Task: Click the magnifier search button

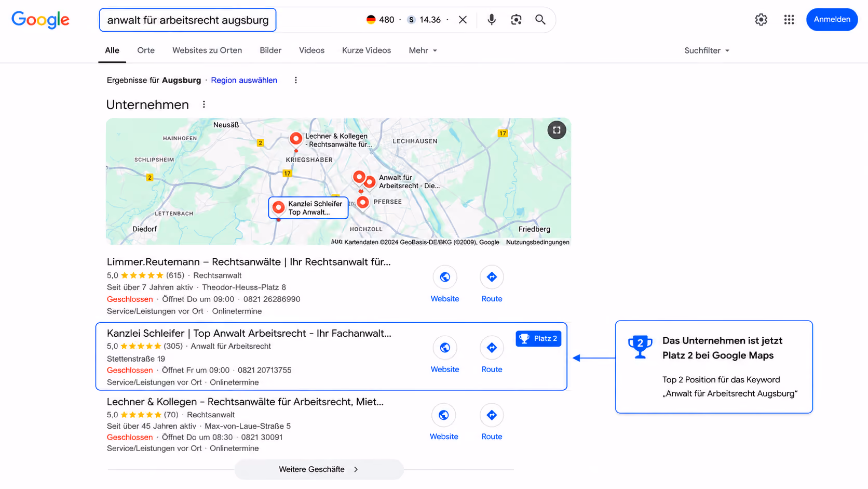Action: point(540,20)
